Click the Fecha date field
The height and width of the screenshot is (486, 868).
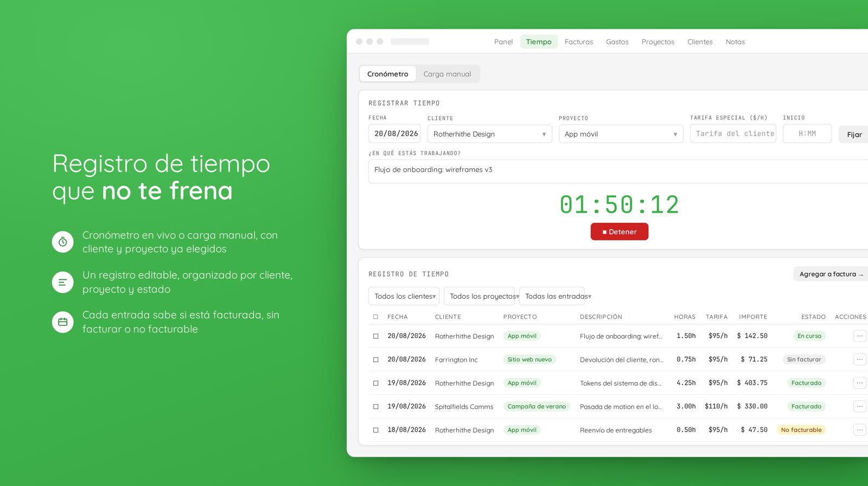(x=394, y=133)
